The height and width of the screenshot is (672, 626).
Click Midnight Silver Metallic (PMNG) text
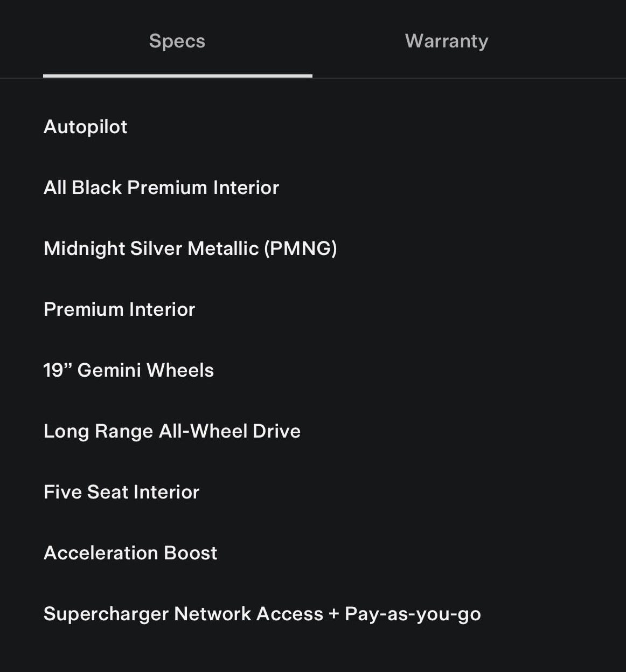190,248
